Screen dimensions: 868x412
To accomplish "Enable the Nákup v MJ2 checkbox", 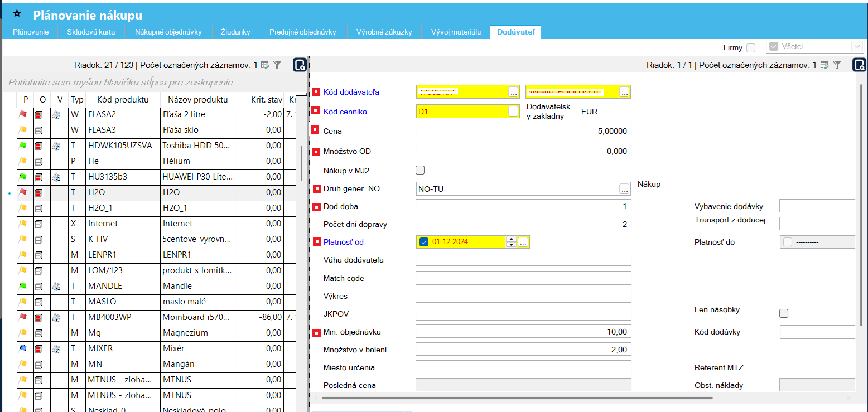I will click(x=421, y=170).
